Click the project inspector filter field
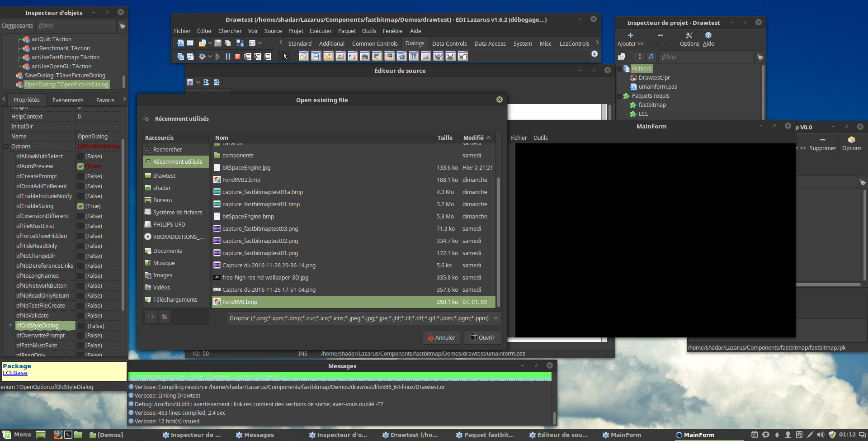The image size is (868, 441). tap(706, 57)
